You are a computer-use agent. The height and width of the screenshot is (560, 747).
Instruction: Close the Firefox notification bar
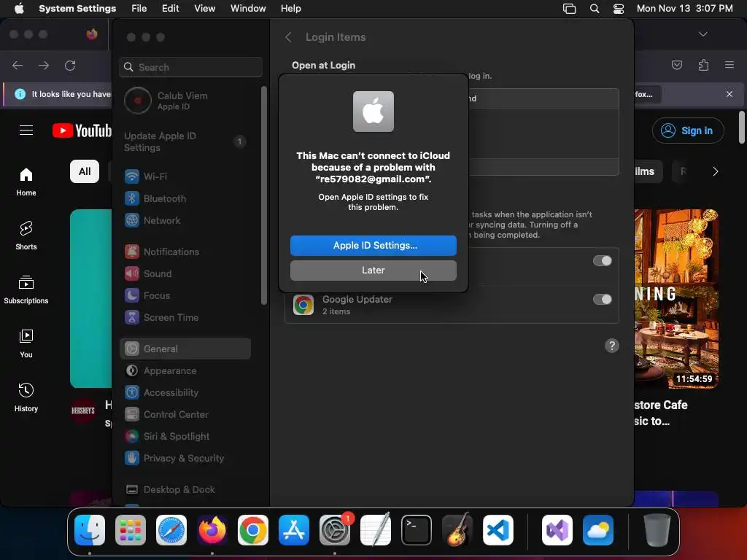[729, 94]
